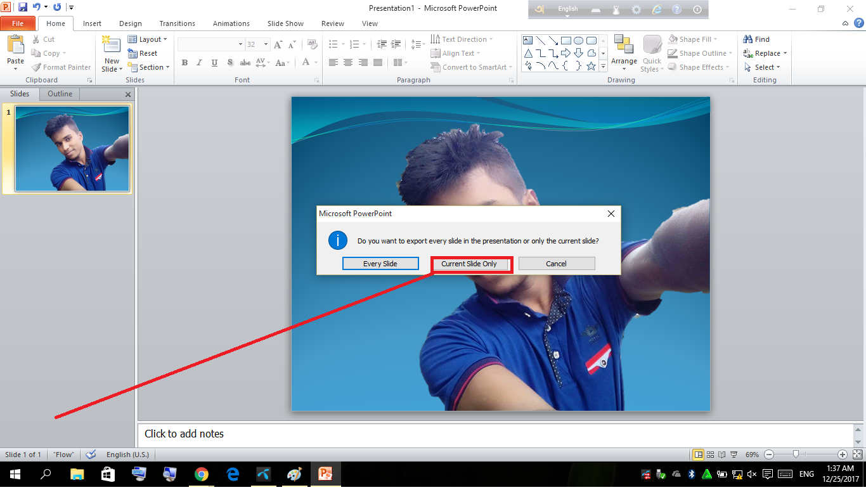
Task: Select the Arrange icon in Drawing group
Action: click(624, 46)
